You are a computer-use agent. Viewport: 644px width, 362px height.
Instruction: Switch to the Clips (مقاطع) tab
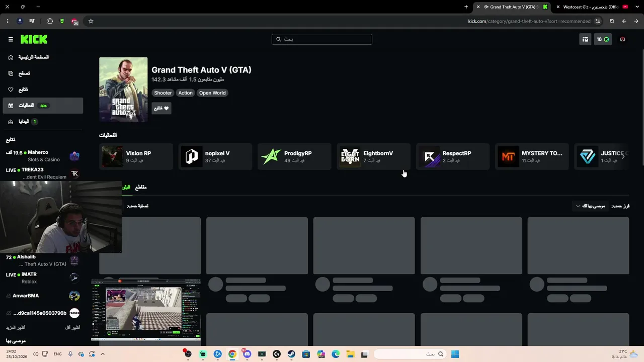click(x=141, y=187)
